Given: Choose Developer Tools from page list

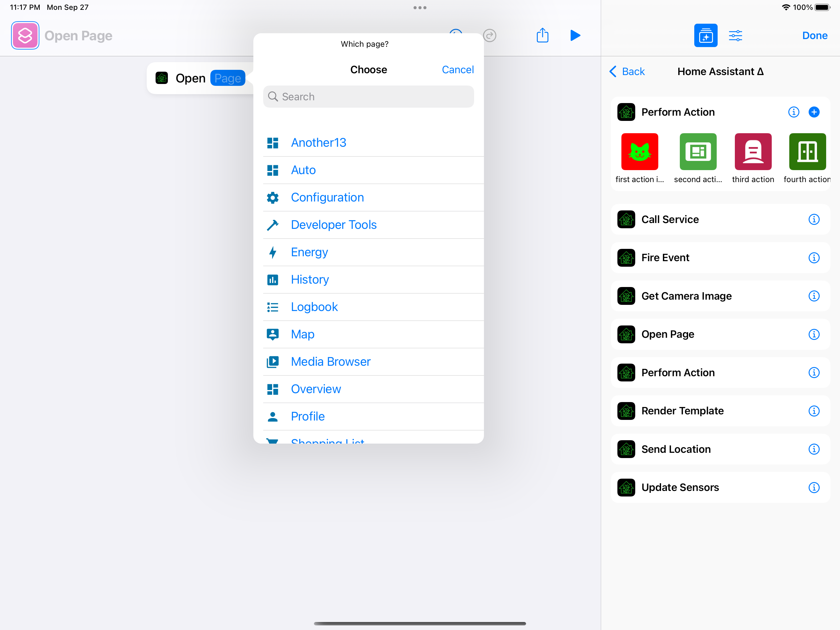Looking at the screenshot, I should [x=333, y=225].
